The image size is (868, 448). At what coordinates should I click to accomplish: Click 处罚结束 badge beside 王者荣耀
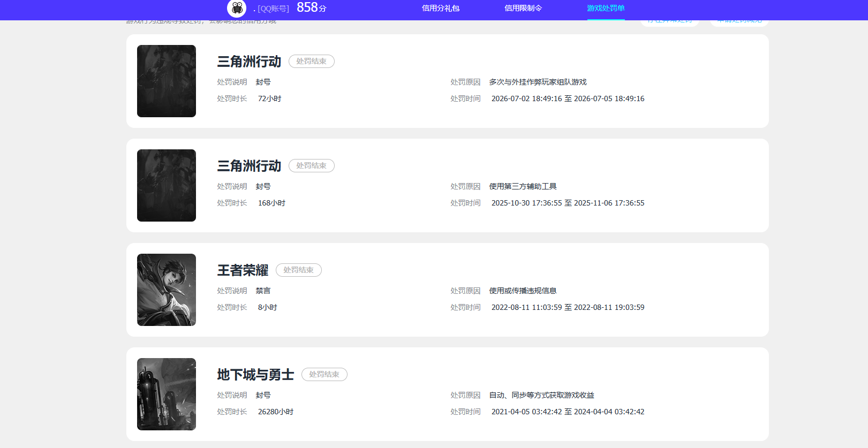[299, 270]
